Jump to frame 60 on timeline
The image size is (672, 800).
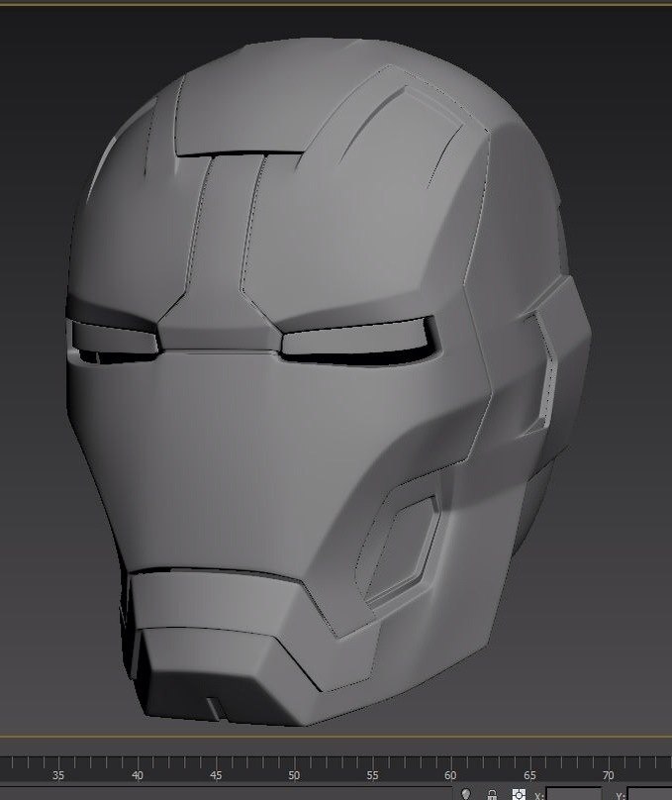pyautogui.click(x=450, y=775)
